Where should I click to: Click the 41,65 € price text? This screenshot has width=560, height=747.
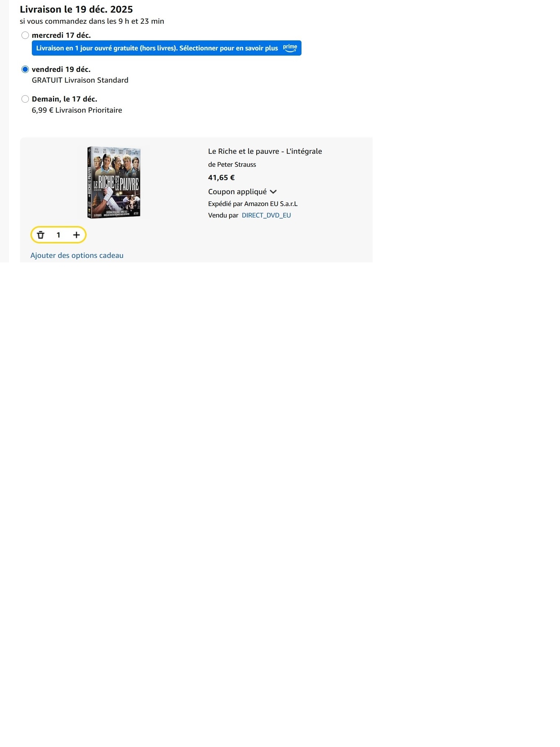tap(221, 177)
